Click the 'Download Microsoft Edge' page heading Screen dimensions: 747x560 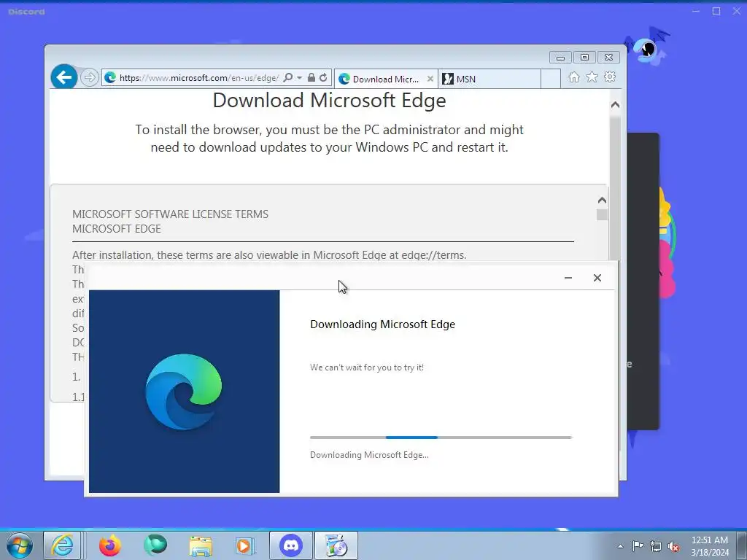[x=329, y=101]
